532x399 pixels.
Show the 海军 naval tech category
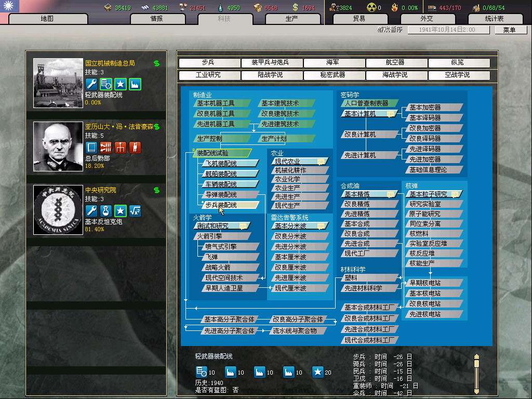pyautogui.click(x=334, y=62)
